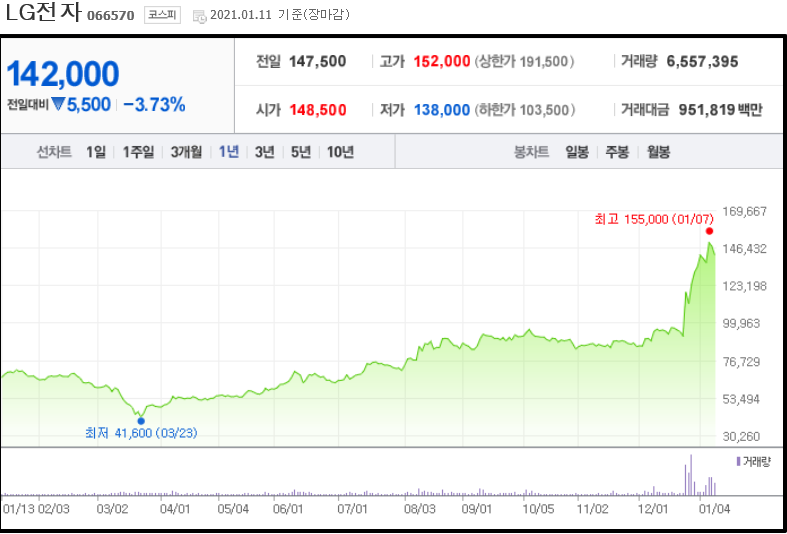Click the x-axis date label 01/04
The width and height of the screenshot is (787, 534).
(x=714, y=509)
